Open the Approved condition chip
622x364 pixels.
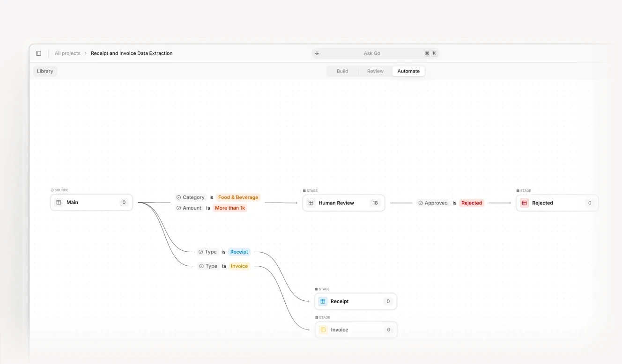click(x=433, y=203)
